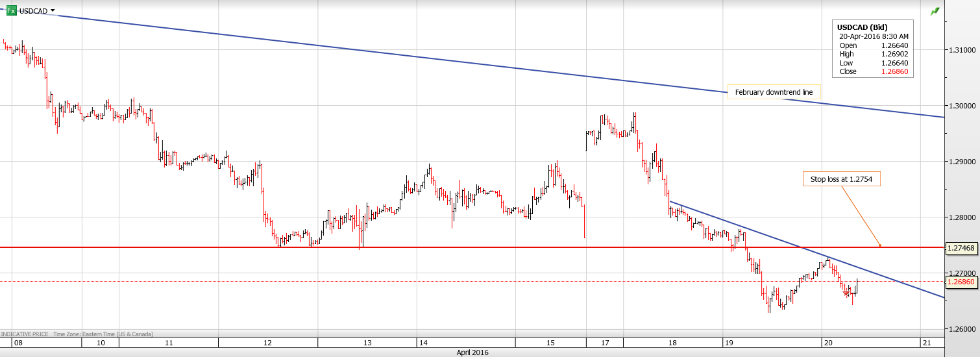
Task: Select the 'February downtrend line' annotation label
Action: point(774,92)
